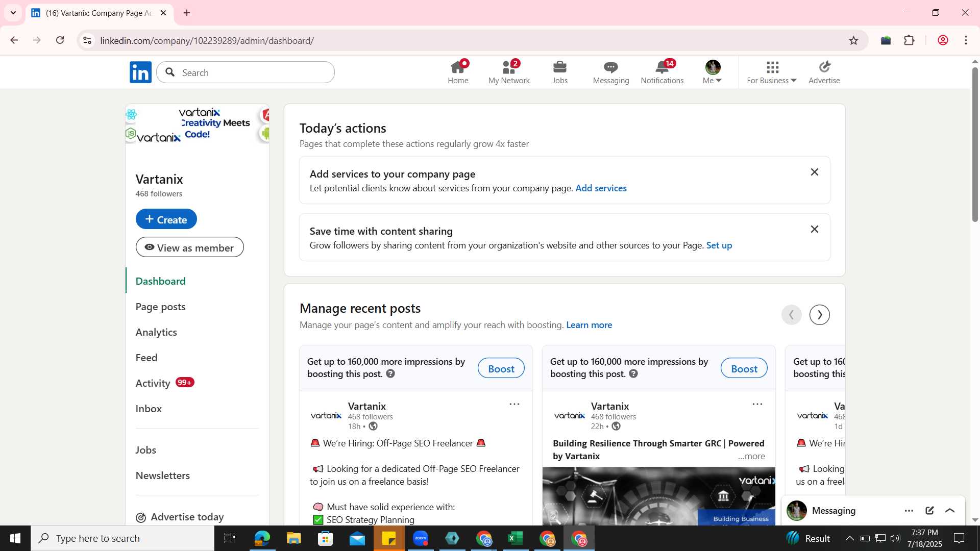The image size is (980, 551).
Task: Click the Set up content sharing link
Action: pyautogui.click(x=719, y=245)
